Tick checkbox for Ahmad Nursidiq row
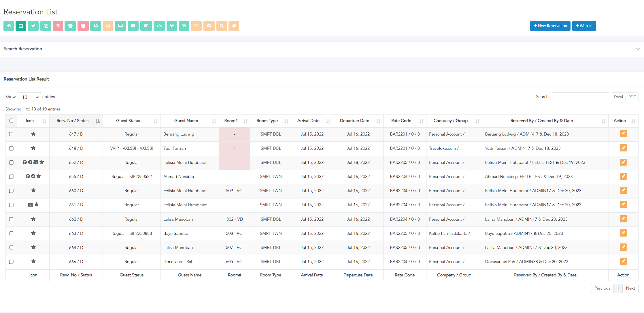 point(11,177)
